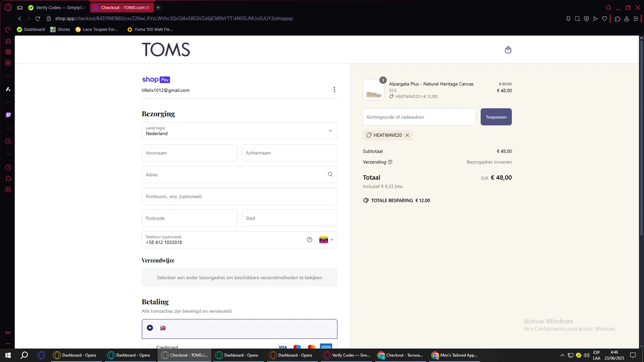Open phone country flag selector
Screen dimensions: 644x362
click(x=326, y=240)
